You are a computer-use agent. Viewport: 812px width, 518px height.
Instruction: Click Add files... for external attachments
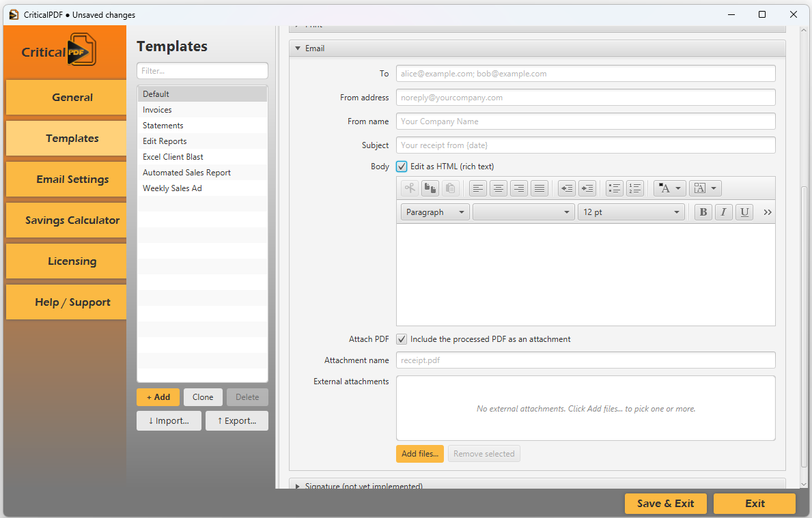[x=420, y=454]
